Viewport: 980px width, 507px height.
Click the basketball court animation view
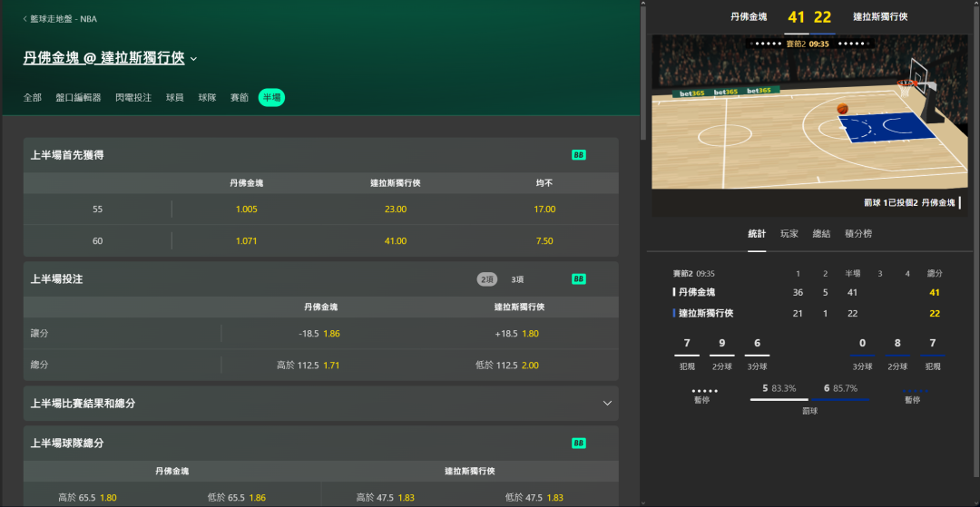tap(811, 112)
